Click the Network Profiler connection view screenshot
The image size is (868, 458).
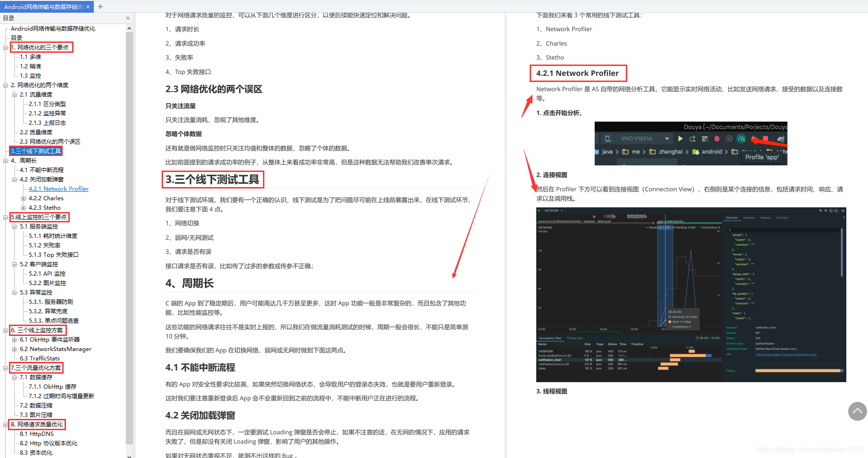point(691,294)
